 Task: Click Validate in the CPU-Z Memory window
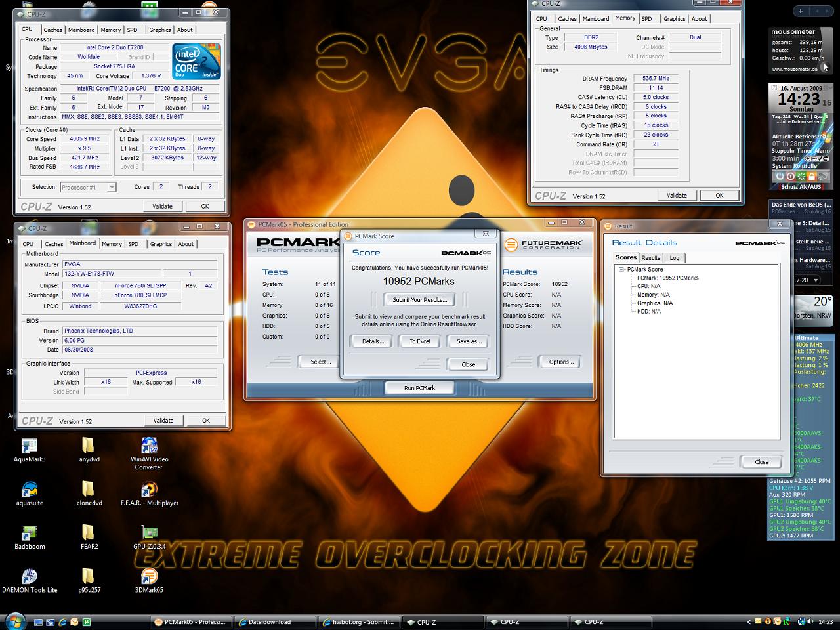[x=677, y=195]
